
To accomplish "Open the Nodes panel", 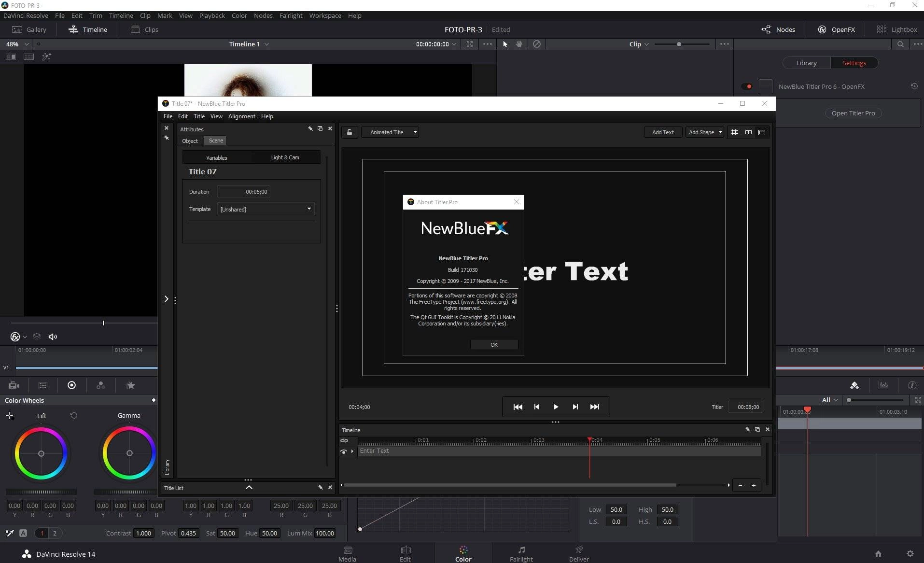I will click(x=778, y=29).
